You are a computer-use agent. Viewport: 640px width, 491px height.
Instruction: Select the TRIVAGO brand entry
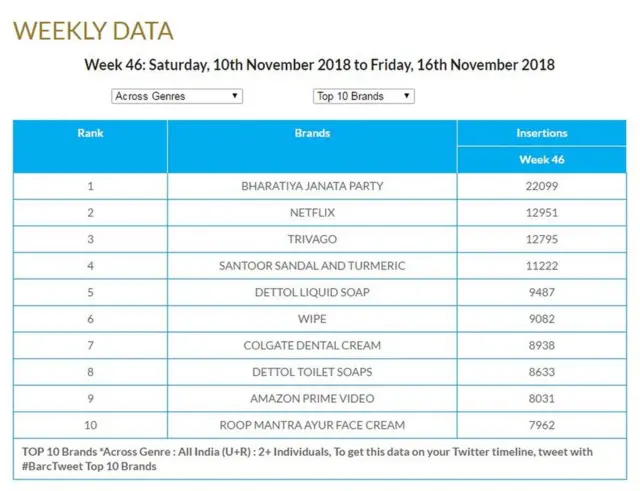pyautogui.click(x=312, y=239)
